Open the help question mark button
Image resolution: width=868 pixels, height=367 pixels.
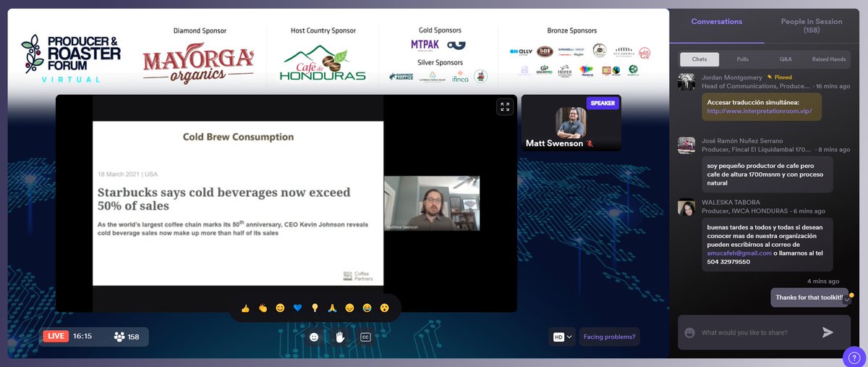(x=854, y=358)
